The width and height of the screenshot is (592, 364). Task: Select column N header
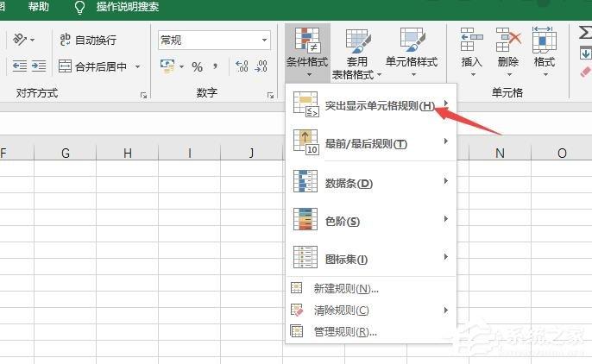point(500,153)
